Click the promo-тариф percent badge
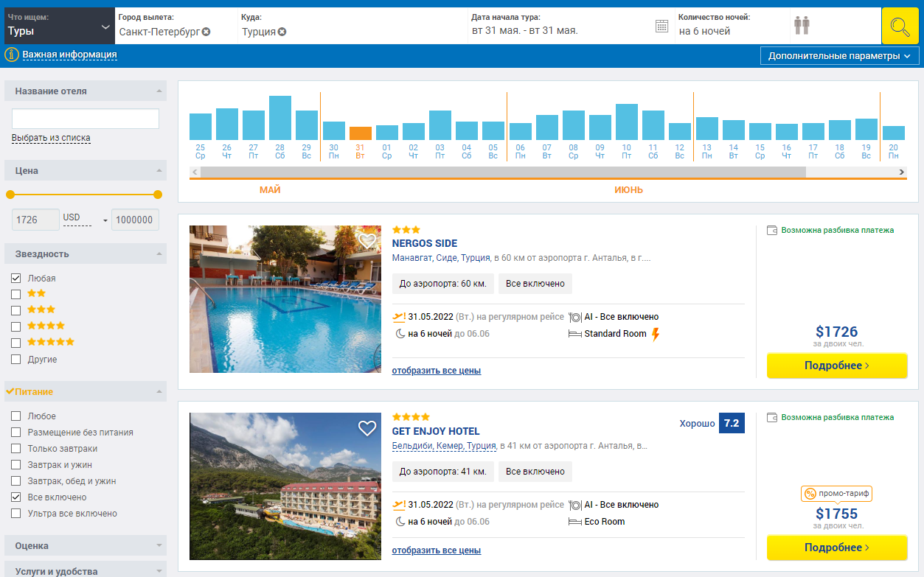Viewport: 924px width, 577px height. click(x=836, y=494)
